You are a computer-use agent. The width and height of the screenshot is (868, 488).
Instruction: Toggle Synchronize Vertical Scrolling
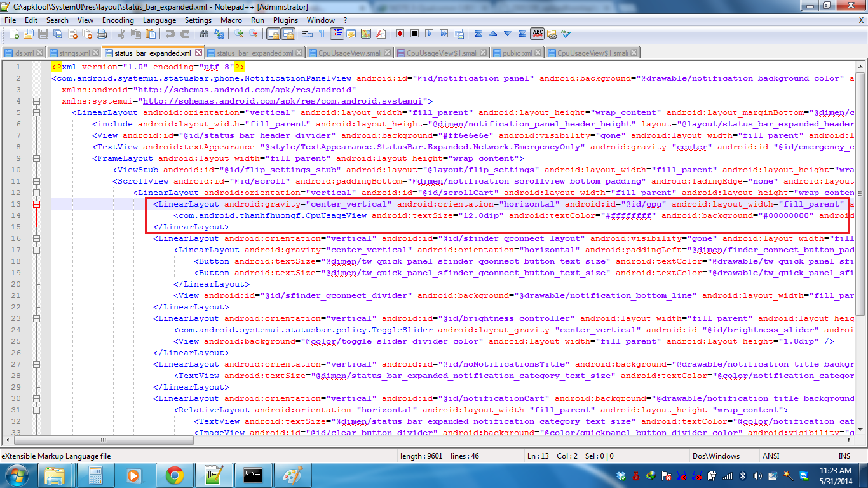pyautogui.click(x=273, y=34)
